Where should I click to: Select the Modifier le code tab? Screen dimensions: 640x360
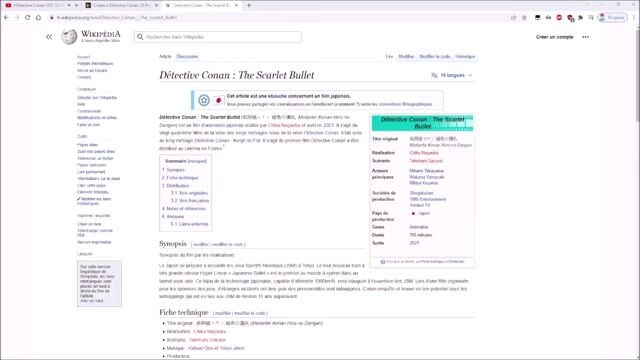pyautogui.click(x=434, y=56)
